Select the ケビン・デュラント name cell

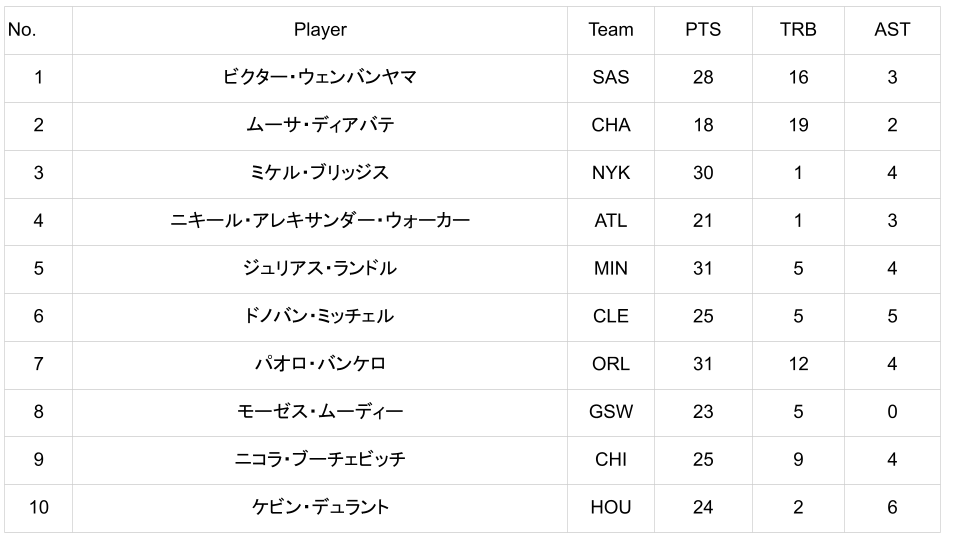(320, 507)
